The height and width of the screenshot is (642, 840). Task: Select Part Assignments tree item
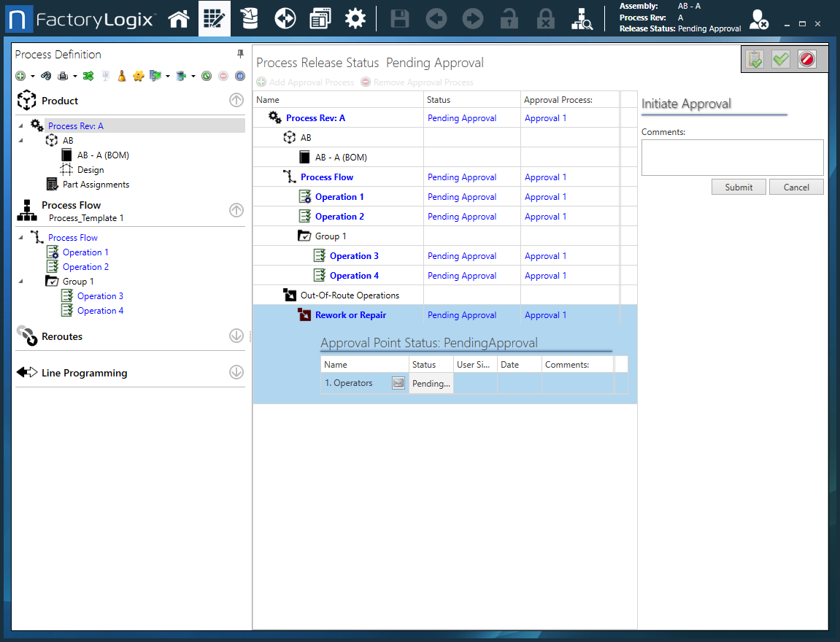pyautogui.click(x=96, y=185)
